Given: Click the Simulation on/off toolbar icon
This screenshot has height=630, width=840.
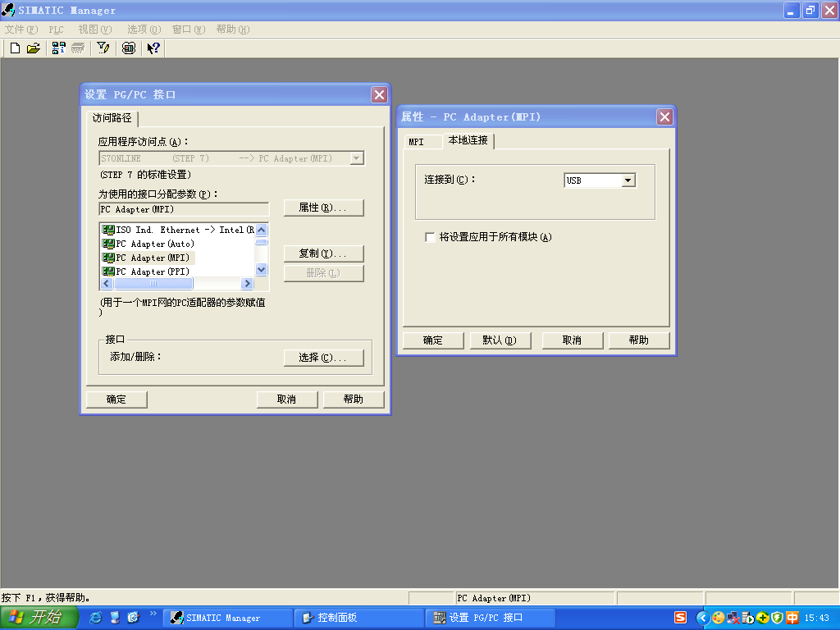Looking at the screenshot, I should [x=129, y=48].
